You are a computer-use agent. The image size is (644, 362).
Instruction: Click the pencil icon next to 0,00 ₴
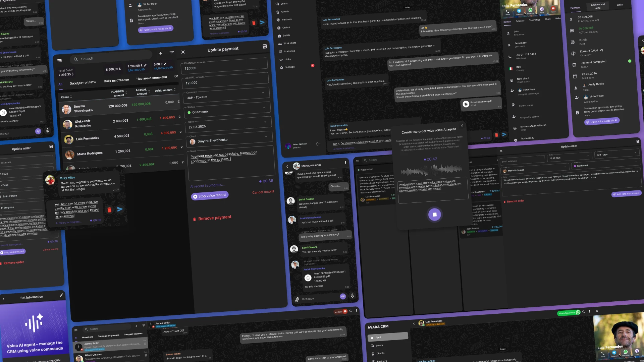point(165,64)
